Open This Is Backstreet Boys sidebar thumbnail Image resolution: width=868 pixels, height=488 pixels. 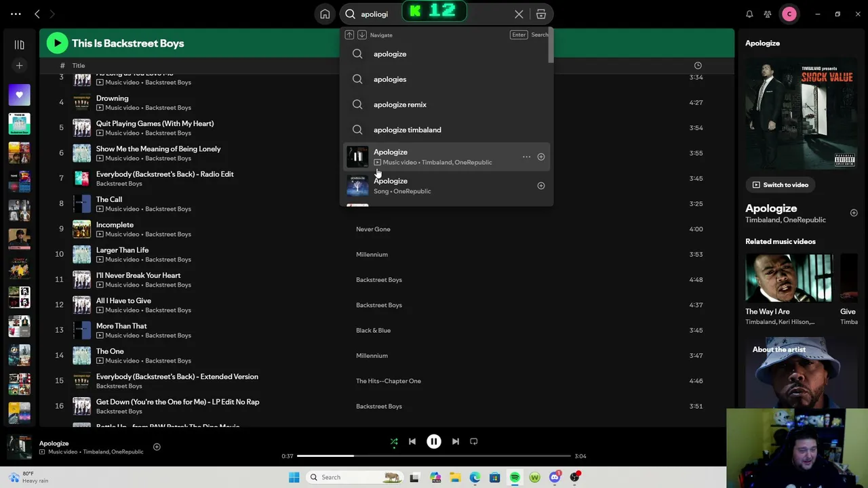[19, 123]
